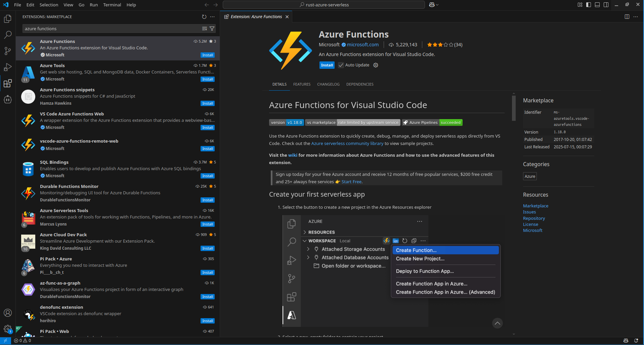The height and width of the screenshot is (345, 644).
Task: Open Azure serverless community library link
Action: 347,143
